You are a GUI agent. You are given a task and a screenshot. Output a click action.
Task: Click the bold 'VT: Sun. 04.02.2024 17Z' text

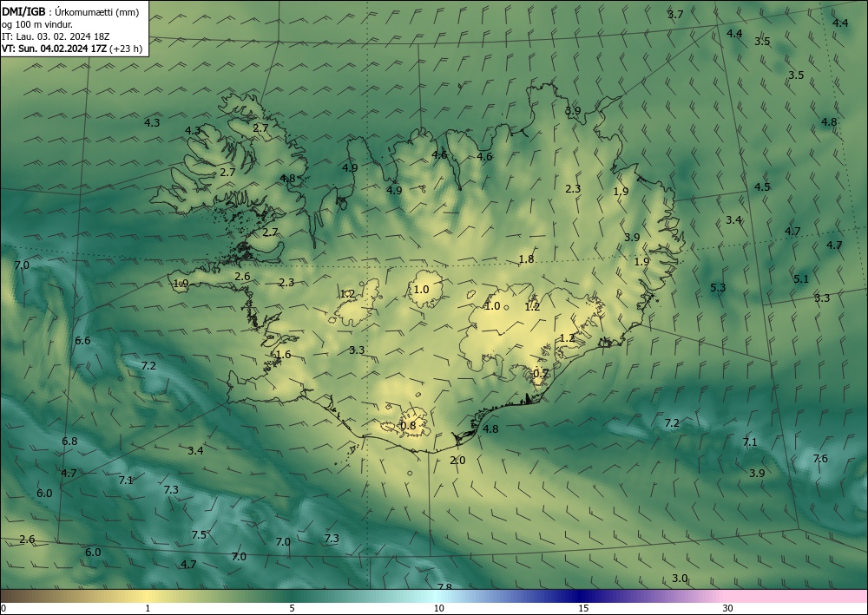[x=54, y=49]
